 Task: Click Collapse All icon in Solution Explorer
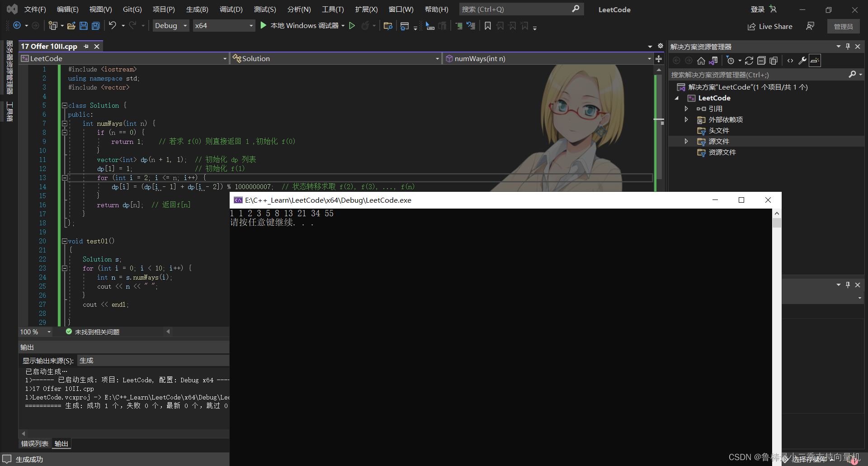click(x=761, y=61)
